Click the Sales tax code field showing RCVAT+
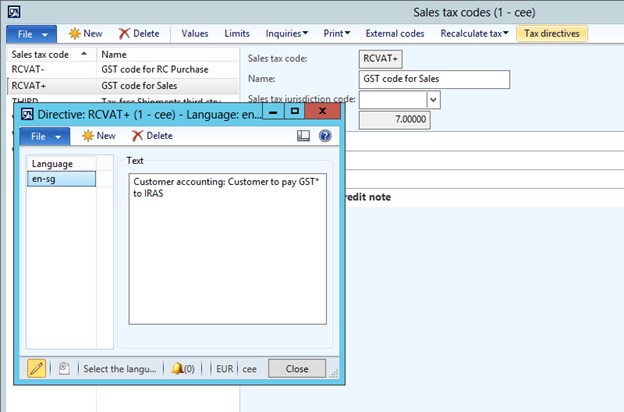624x412 pixels. point(380,59)
